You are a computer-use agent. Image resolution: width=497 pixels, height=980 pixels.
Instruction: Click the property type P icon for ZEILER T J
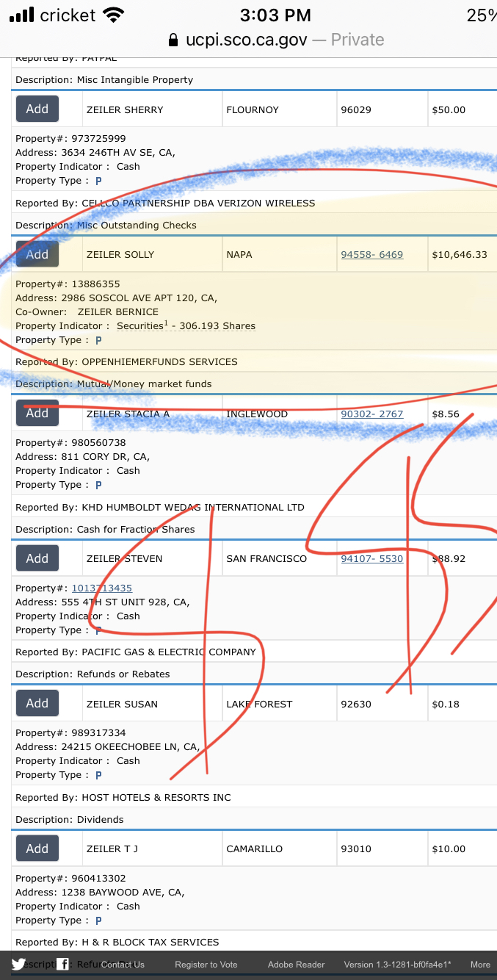tap(98, 921)
